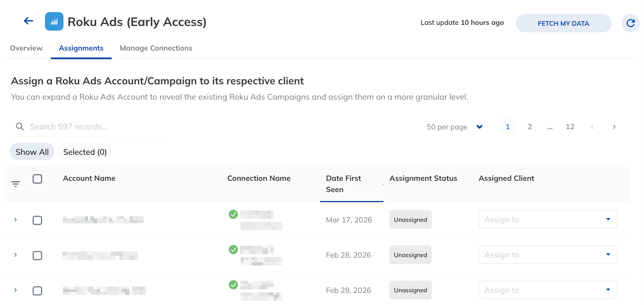The image size is (644, 305).
Task: Expand the first Feb 28, 2026 account row
Action: pos(16,255)
